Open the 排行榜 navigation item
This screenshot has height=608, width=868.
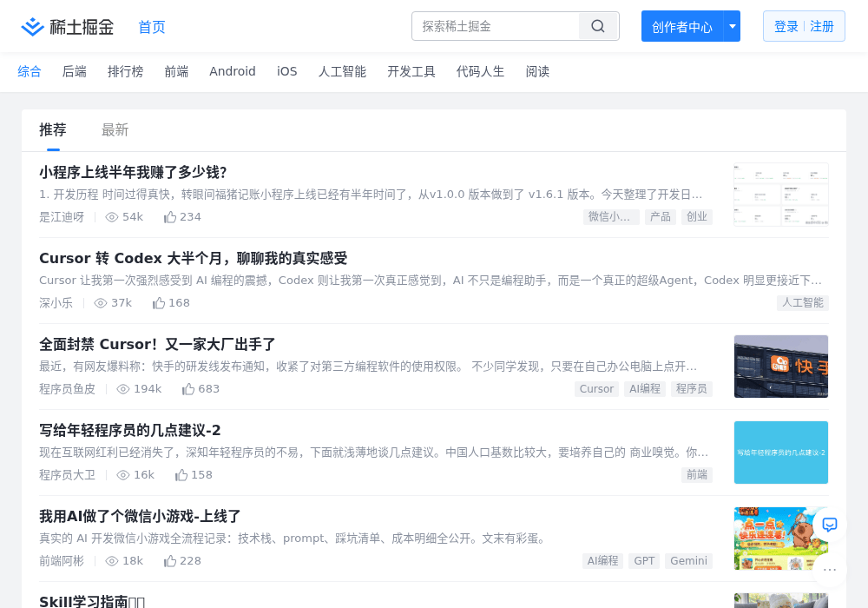tap(126, 71)
